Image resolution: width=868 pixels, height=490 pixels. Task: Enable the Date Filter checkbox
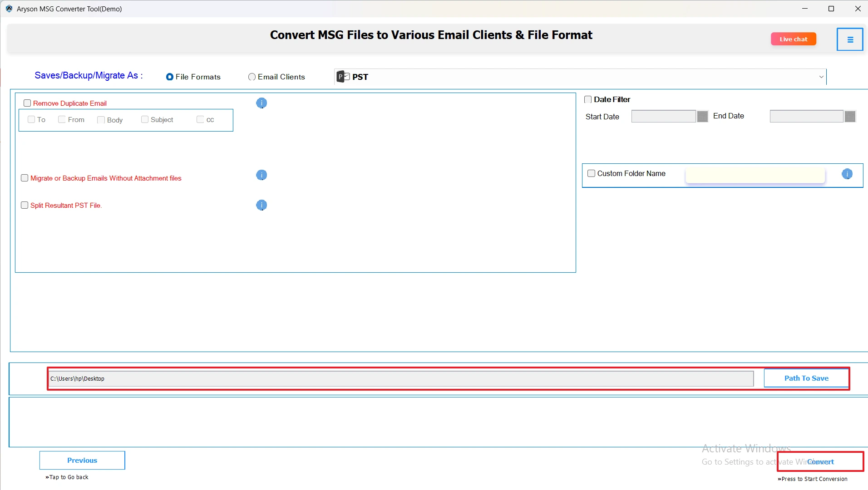(x=588, y=99)
